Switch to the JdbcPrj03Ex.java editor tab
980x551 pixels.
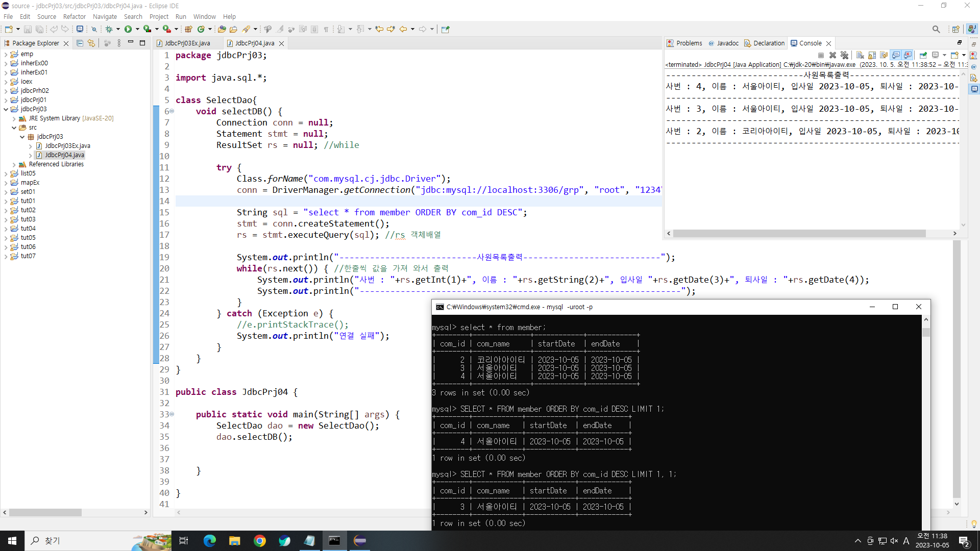click(x=187, y=43)
